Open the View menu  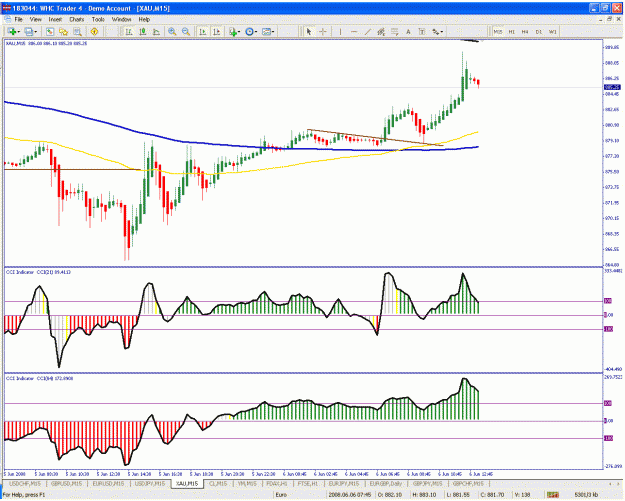(x=35, y=19)
